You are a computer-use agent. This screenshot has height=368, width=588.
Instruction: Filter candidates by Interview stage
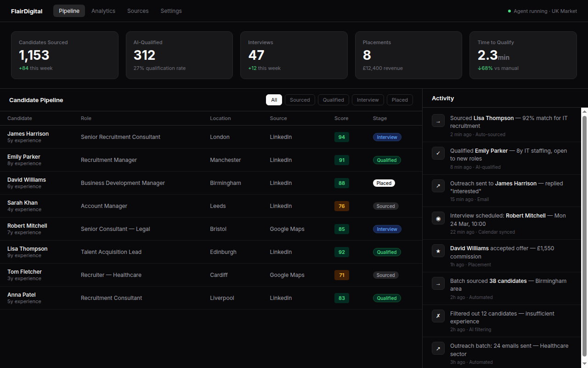[367, 100]
